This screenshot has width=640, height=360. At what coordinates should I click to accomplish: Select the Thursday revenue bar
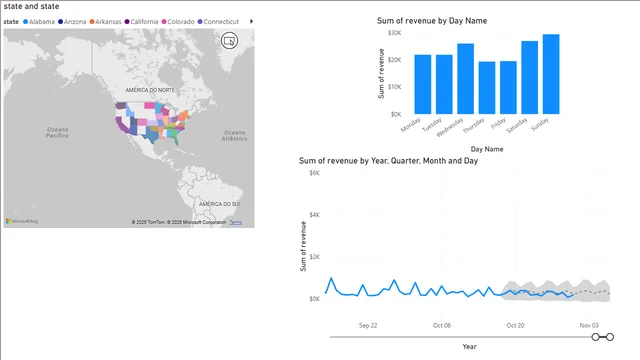pyautogui.click(x=487, y=88)
